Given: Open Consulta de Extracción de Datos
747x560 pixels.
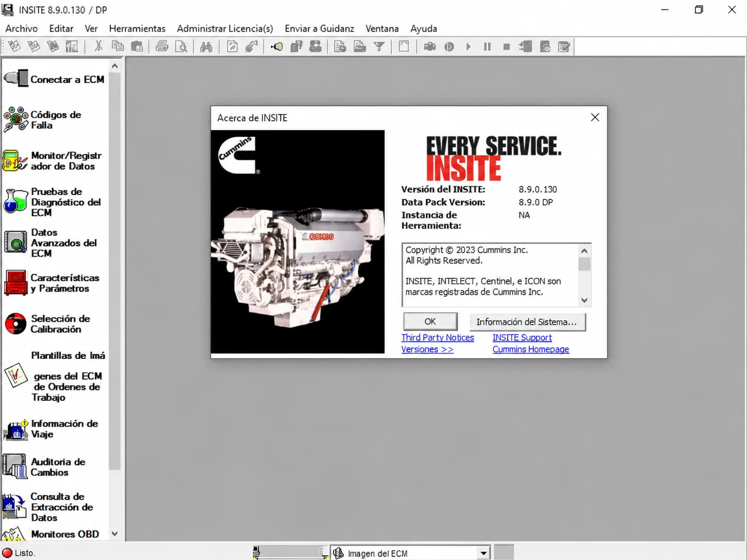Looking at the screenshot, I should point(48,507).
